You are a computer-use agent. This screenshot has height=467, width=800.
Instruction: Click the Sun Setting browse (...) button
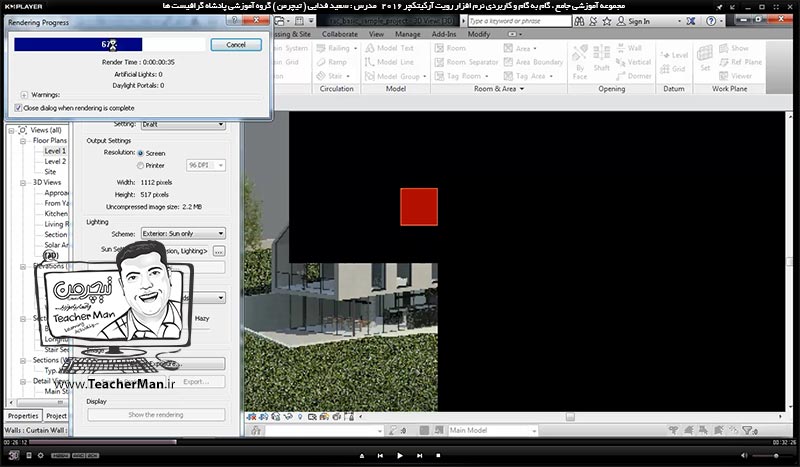click(x=219, y=251)
